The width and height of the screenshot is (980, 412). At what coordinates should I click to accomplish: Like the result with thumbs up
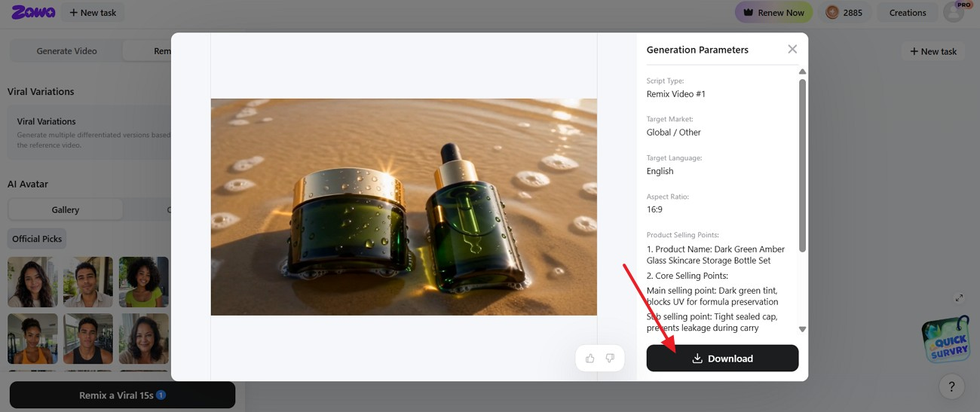[590, 359]
